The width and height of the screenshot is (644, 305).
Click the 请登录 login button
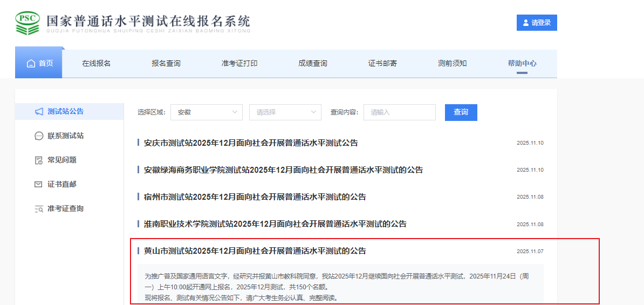(x=537, y=23)
